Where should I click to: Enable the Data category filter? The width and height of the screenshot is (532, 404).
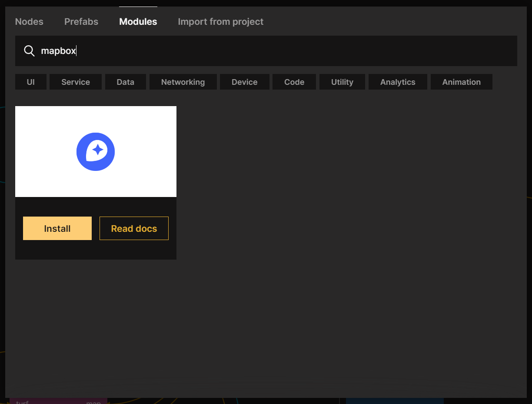[125, 82]
